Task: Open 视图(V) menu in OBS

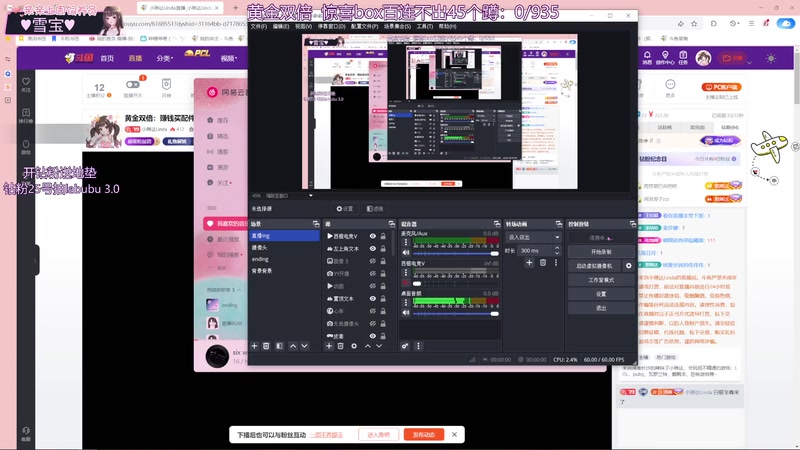Action: [x=303, y=26]
